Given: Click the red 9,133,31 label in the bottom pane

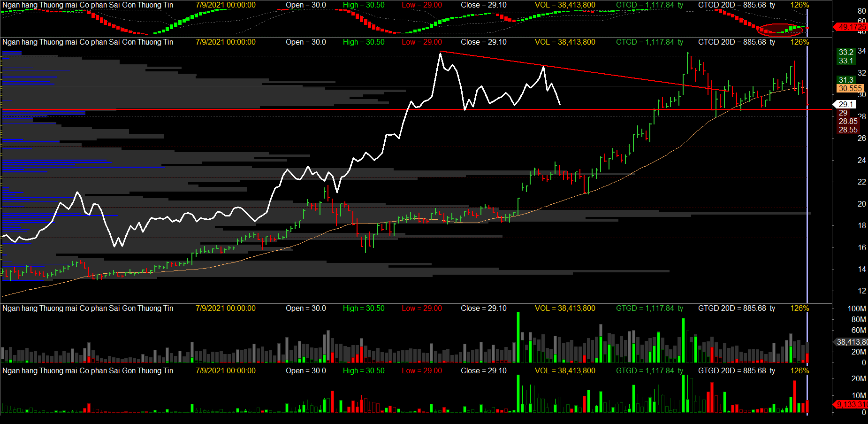Looking at the screenshot, I should [852, 404].
